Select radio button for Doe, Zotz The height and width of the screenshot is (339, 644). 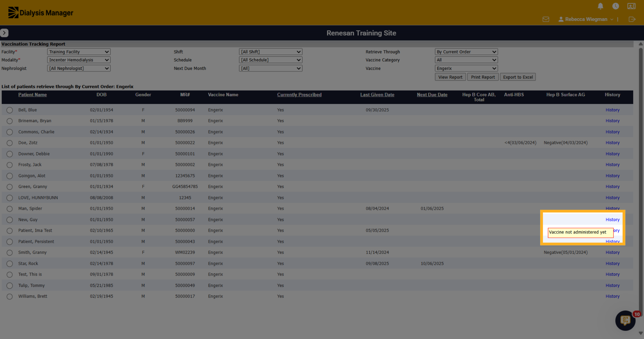(10, 143)
